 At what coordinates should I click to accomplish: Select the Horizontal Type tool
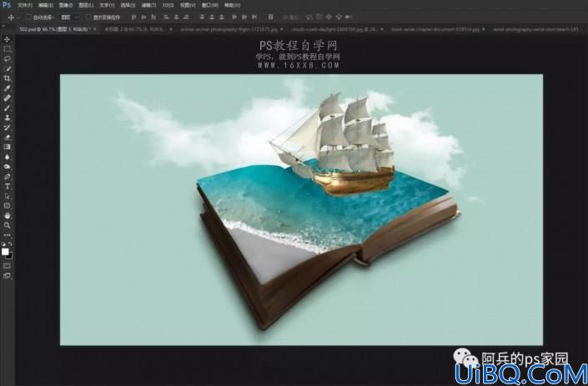[8, 186]
